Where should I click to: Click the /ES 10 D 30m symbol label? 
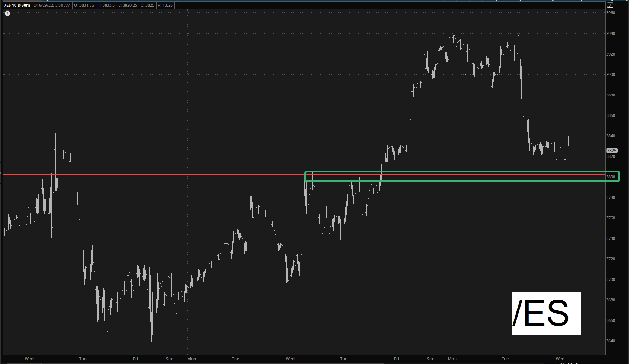click(18, 5)
